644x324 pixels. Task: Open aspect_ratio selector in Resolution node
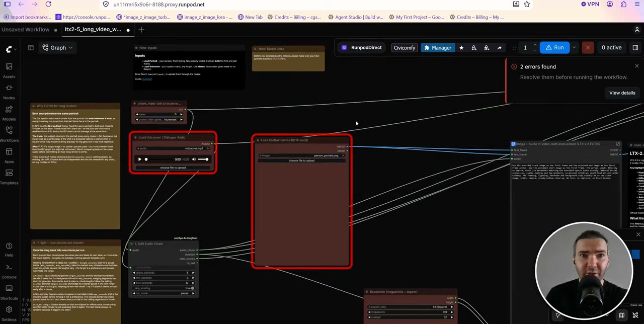point(410,307)
